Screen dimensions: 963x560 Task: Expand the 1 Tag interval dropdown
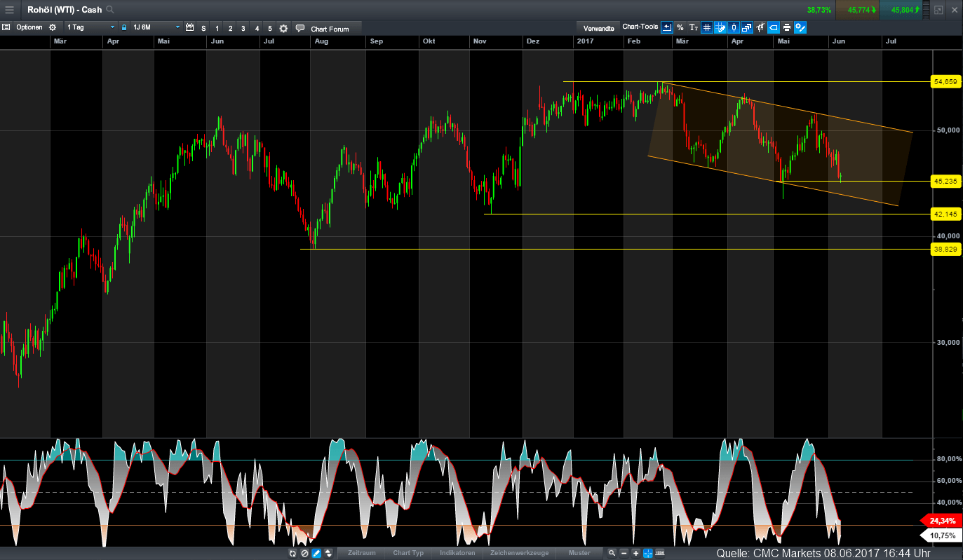point(90,27)
